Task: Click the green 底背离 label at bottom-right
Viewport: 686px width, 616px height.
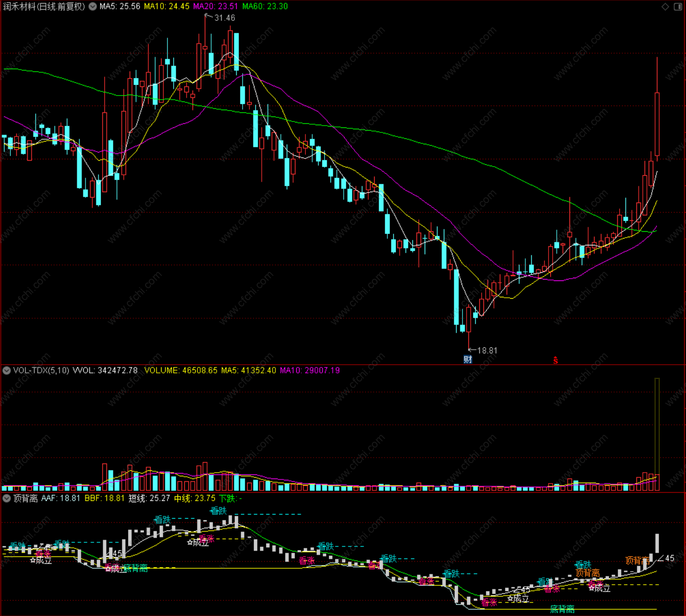Action: 562,609
